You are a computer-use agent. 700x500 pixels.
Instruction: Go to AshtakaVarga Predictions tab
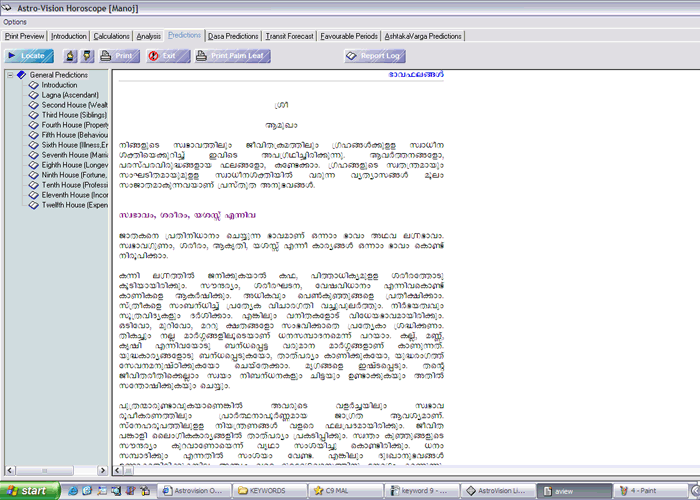(423, 36)
